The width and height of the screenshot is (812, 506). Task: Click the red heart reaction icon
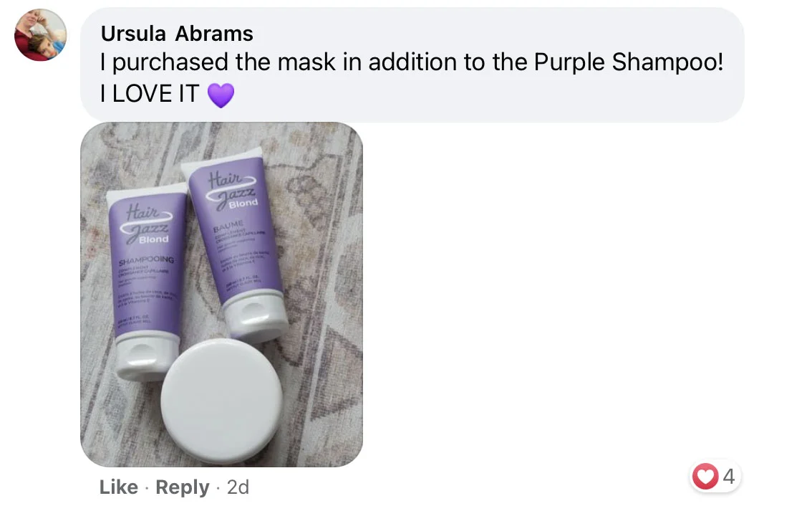[x=705, y=476]
